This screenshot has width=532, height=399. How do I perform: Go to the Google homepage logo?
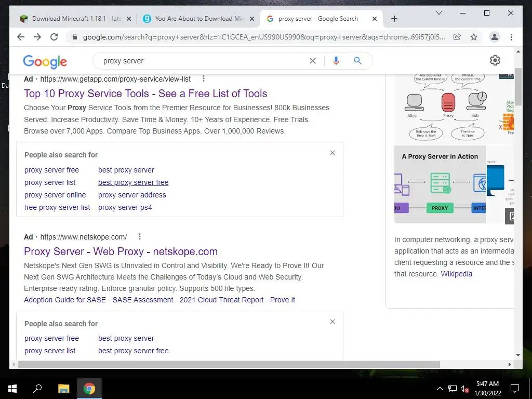[x=45, y=61]
